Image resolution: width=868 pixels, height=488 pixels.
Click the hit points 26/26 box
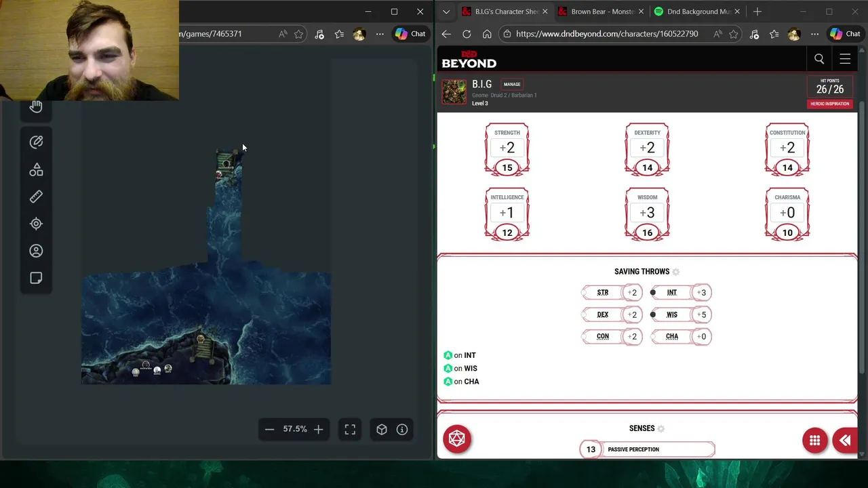(829, 87)
